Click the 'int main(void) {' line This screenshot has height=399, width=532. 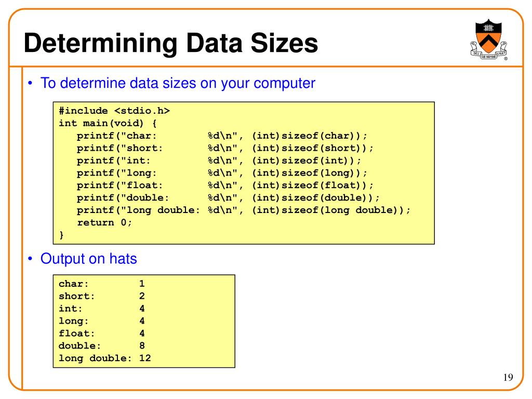(x=108, y=123)
